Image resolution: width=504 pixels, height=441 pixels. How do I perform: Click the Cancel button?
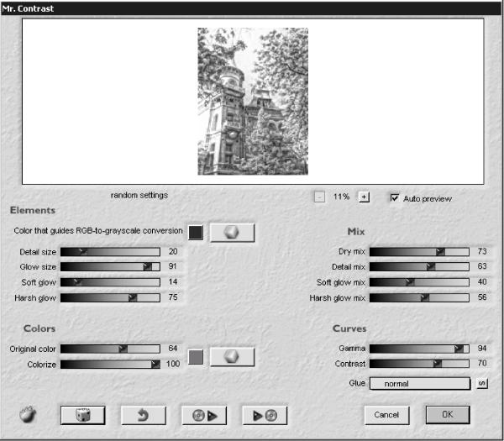click(x=386, y=415)
